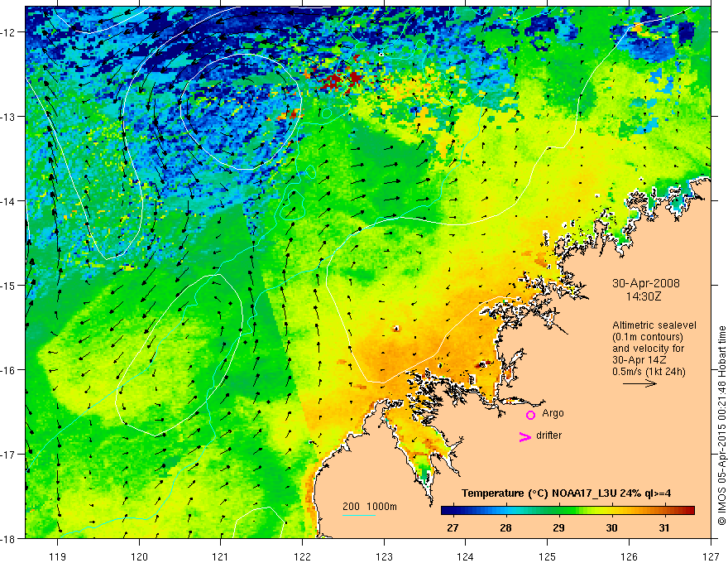
Task: Click the 'Altimetric sealevel' caption text
Action: click(654, 325)
